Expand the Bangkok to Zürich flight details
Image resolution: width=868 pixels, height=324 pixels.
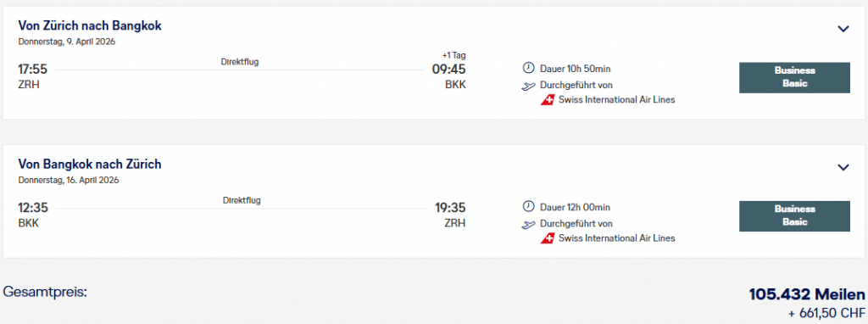pyautogui.click(x=843, y=167)
